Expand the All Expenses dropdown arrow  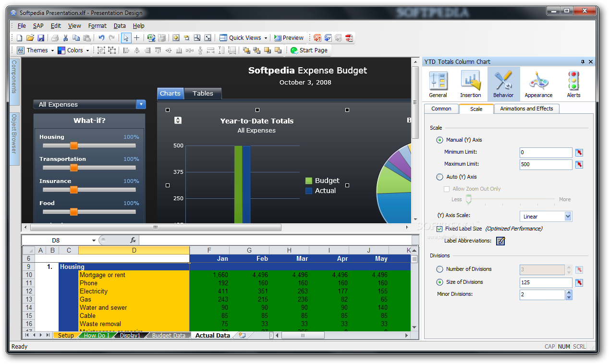click(x=141, y=104)
